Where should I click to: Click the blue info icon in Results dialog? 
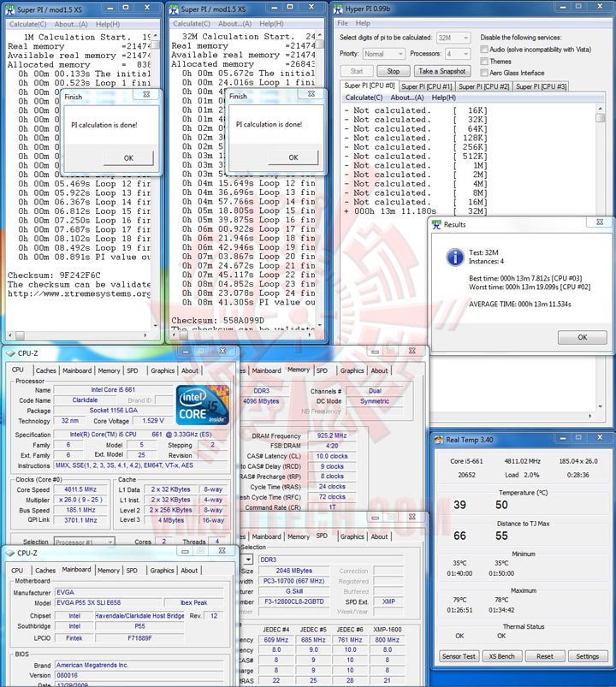tap(455, 258)
